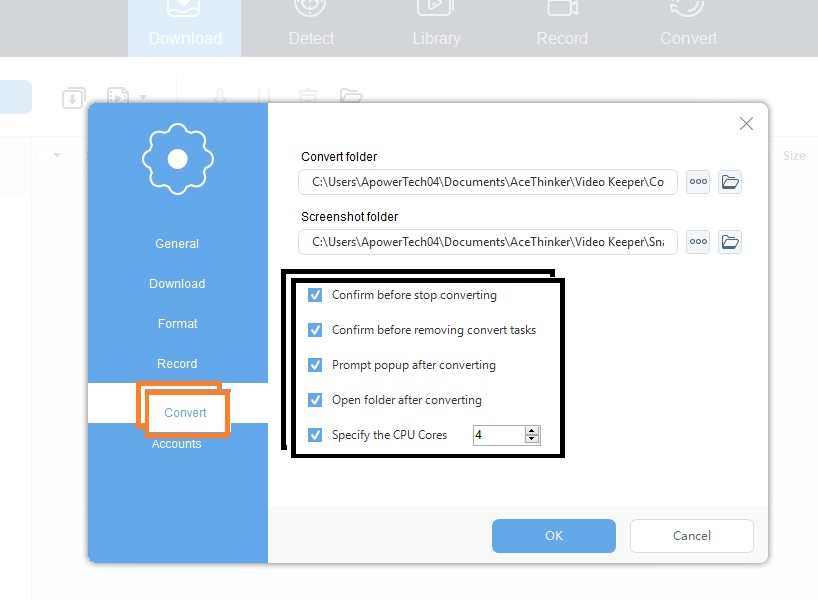This screenshot has width=818, height=600.
Task: Disable Prompt popup after converting
Action: coord(315,365)
